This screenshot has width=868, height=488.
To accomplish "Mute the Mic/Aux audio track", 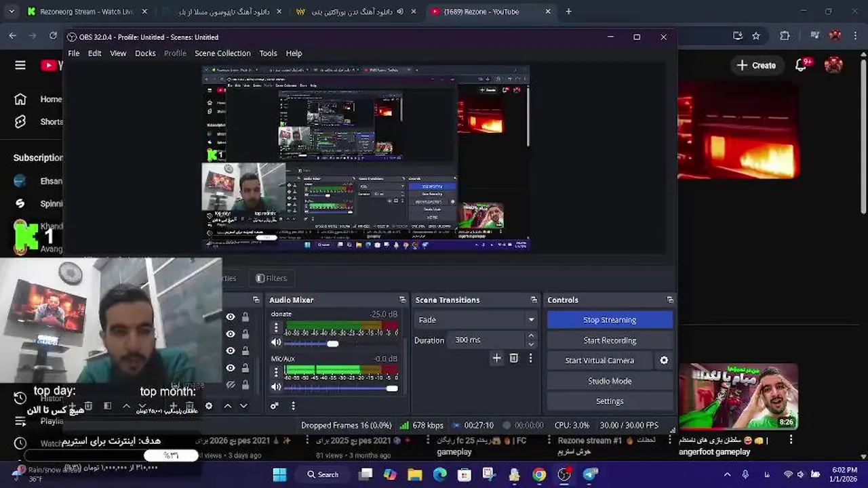I will point(276,387).
